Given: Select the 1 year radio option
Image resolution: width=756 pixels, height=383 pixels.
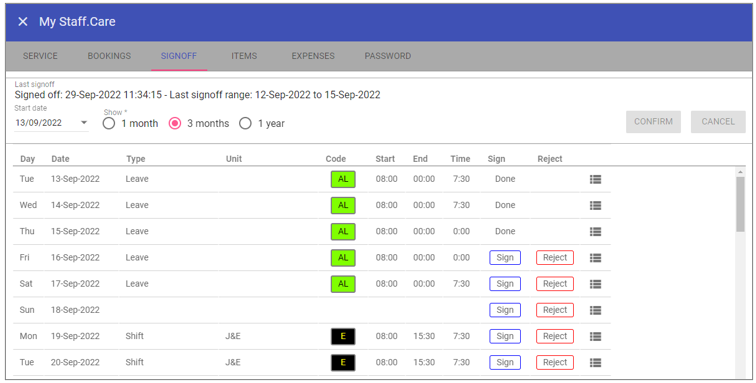Looking at the screenshot, I should click(x=245, y=123).
